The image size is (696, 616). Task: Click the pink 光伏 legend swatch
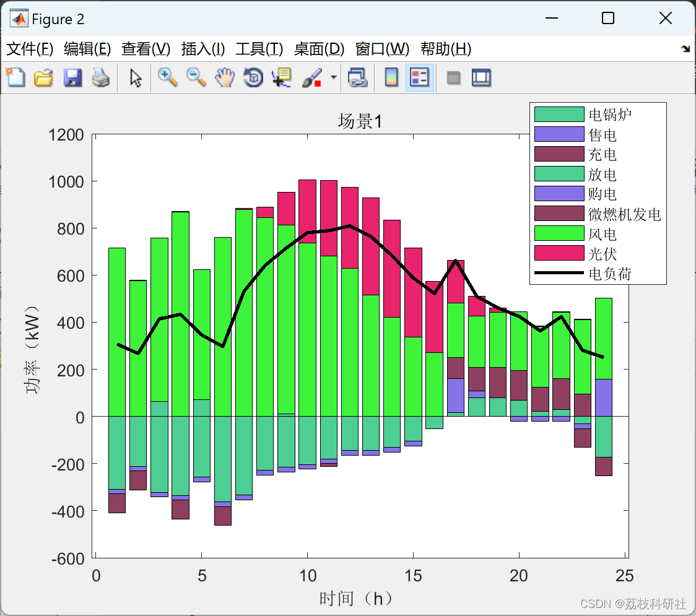[559, 253]
